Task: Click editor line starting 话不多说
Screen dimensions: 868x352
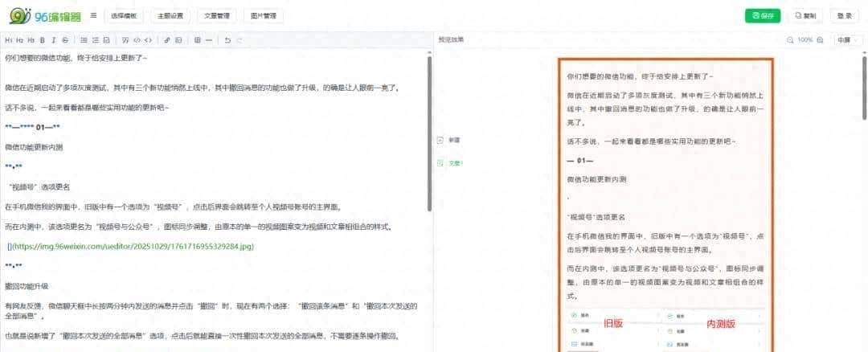Action: tap(86, 108)
